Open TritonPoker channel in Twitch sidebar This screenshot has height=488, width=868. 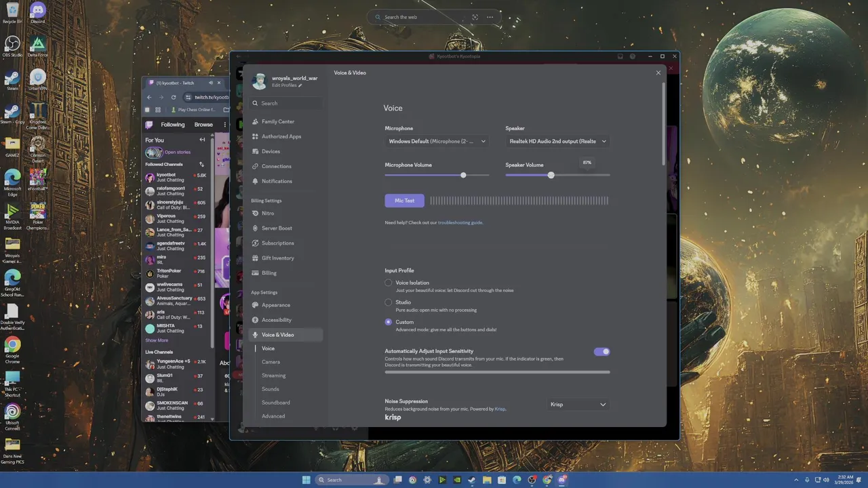point(176,273)
